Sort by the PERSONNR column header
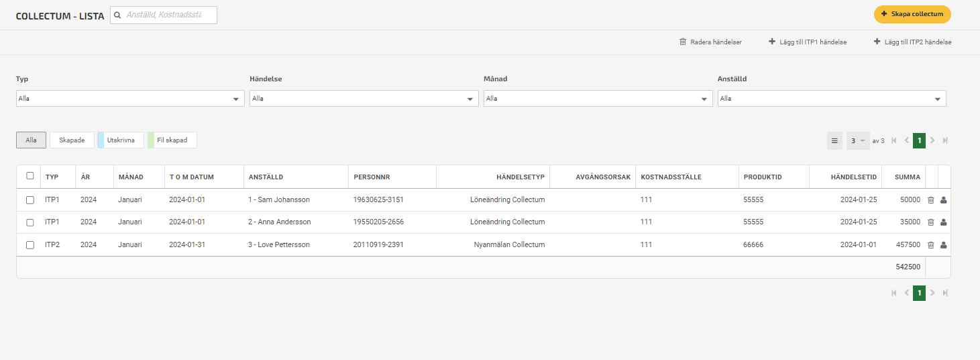The width and height of the screenshot is (980, 360). click(372, 177)
